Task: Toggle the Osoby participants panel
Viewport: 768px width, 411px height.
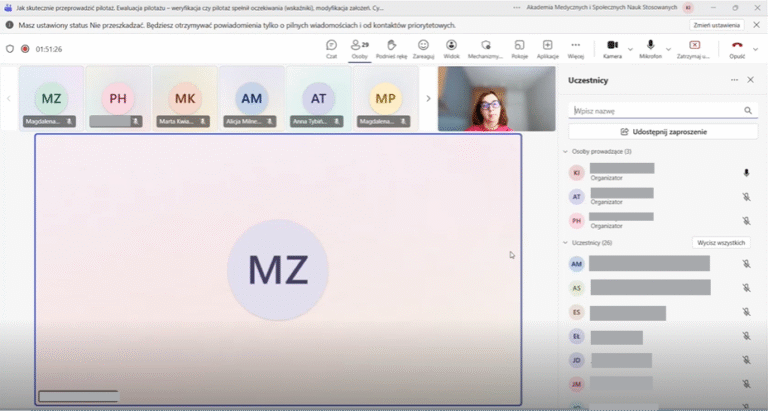Action: (359, 46)
